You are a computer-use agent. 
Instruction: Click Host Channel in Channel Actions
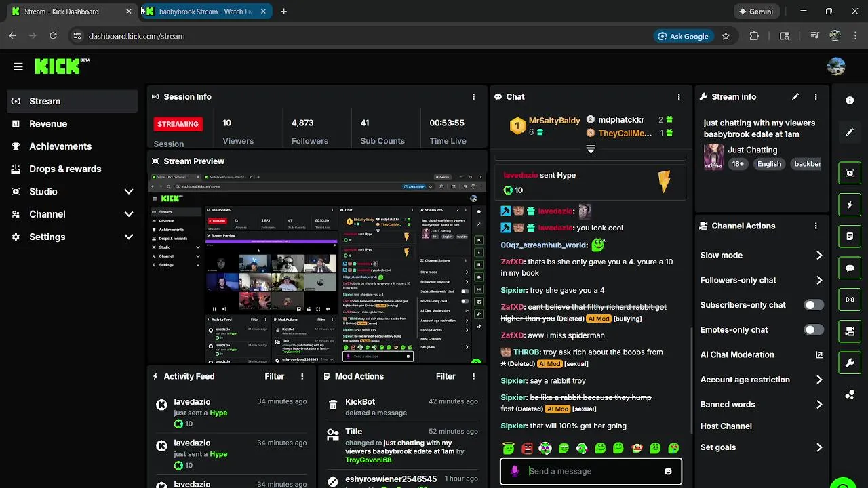(726, 426)
